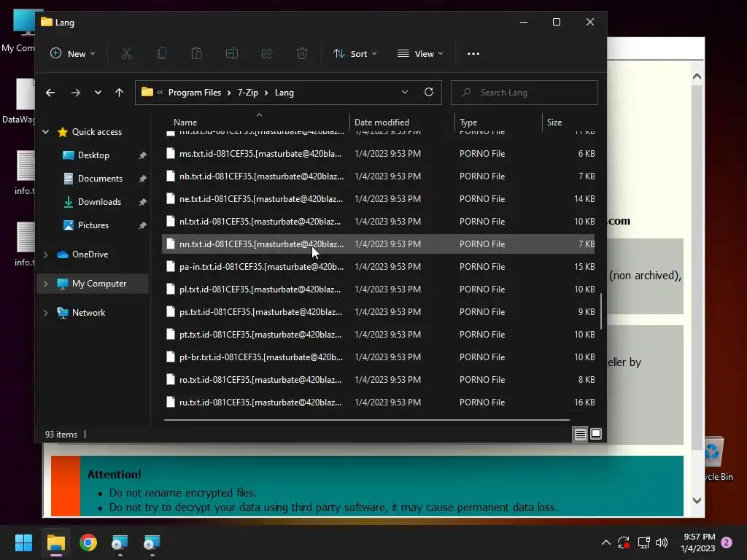This screenshot has height=560, width=747.
Task: Select OneDrive in navigation pane
Action: [x=90, y=254]
